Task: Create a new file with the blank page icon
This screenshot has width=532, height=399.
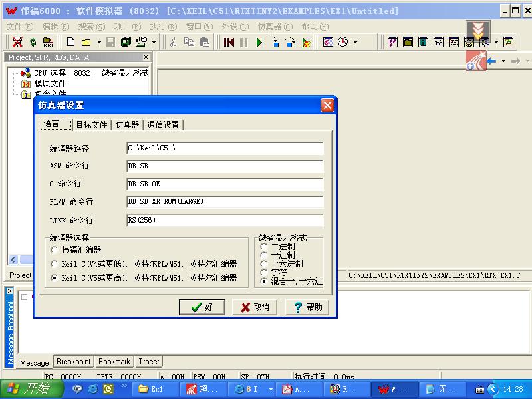Action: pos(70,42)
